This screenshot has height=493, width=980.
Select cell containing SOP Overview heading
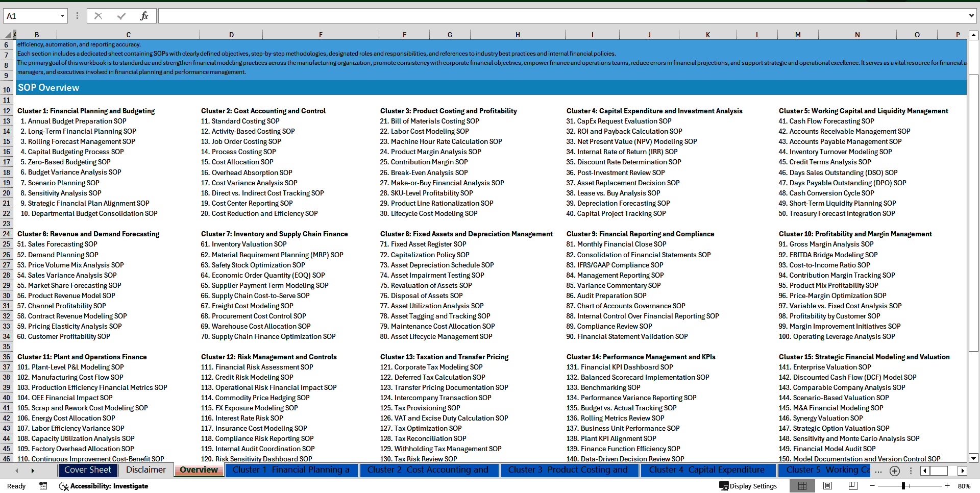(x=48, y=88)
